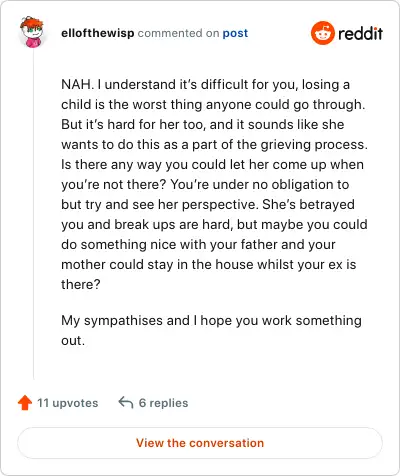Click the "11 upvotes" count
Viewport: 400px width, 476px height.
[x=68, y=403]
